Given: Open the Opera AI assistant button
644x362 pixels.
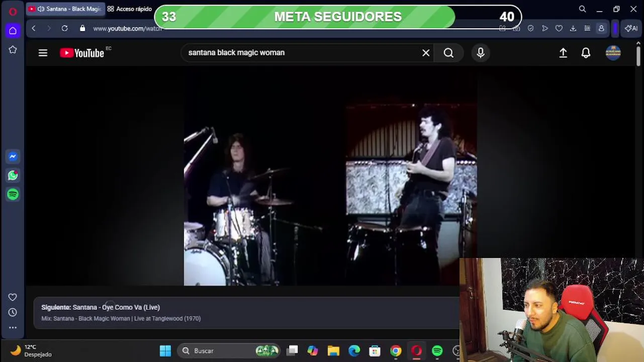Looking at the screenshot, I should 631,29.
